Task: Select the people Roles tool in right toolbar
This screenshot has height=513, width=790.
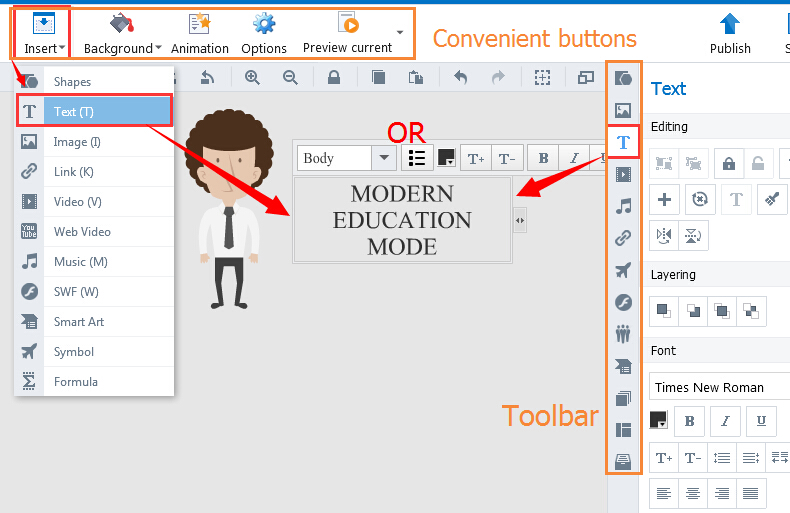Action: point(623,334)
